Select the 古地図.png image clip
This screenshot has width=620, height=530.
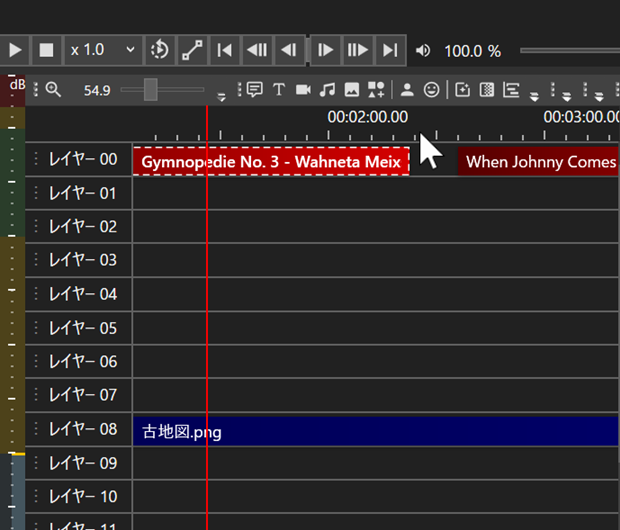pos(375,431)
